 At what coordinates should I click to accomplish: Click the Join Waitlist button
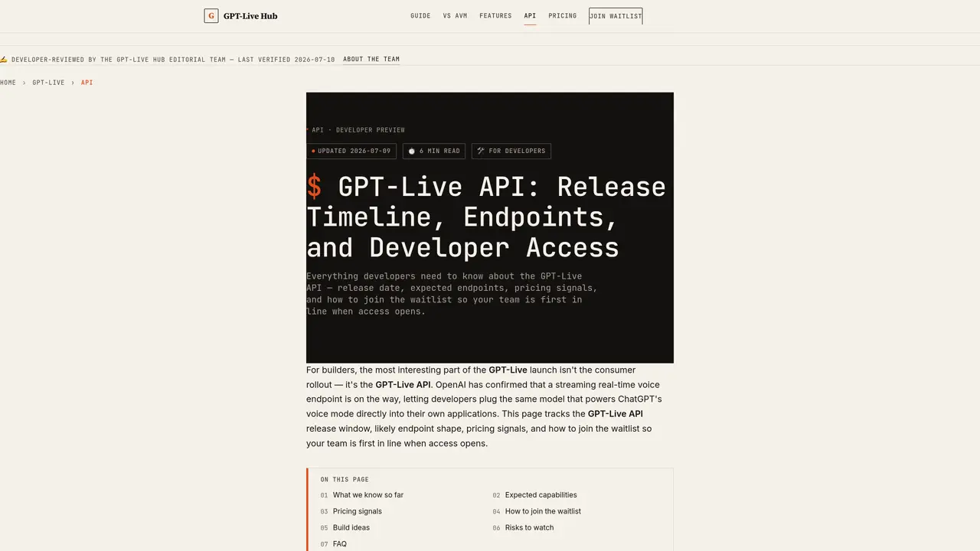pos(616,16)
